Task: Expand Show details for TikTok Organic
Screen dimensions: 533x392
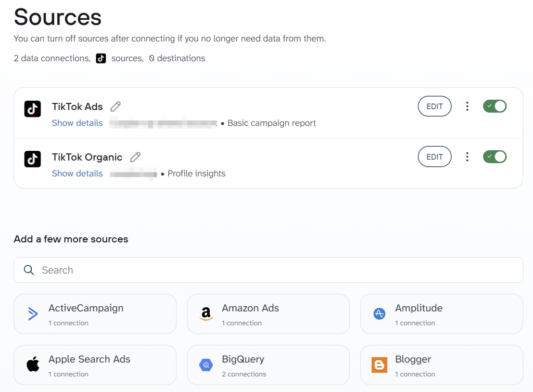Action: [x=77, y=174]
